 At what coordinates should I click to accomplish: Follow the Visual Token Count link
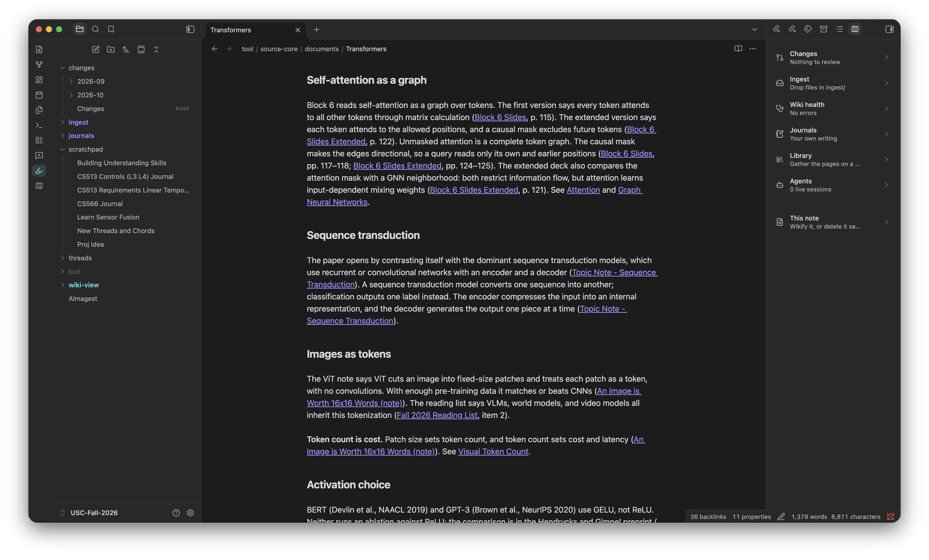[x=493, y=452]
